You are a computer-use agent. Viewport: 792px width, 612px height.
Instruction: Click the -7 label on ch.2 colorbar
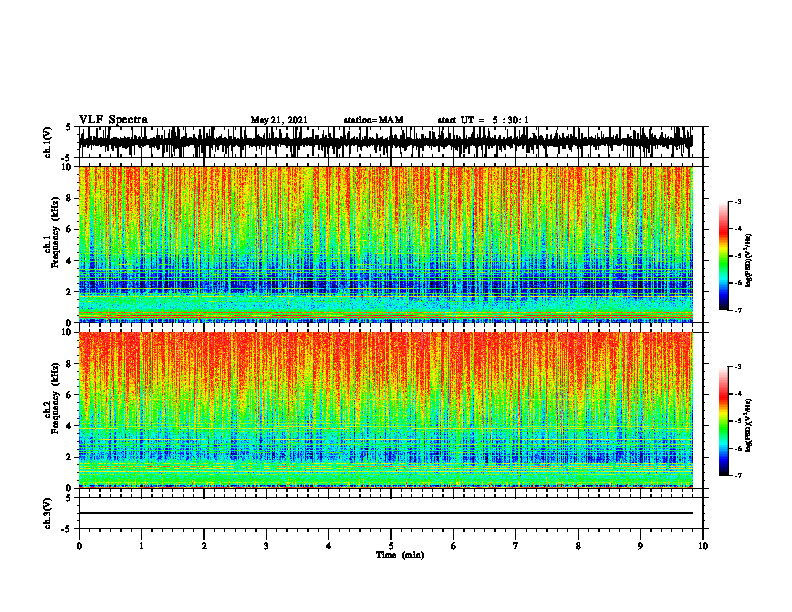(x=738, y=475)
